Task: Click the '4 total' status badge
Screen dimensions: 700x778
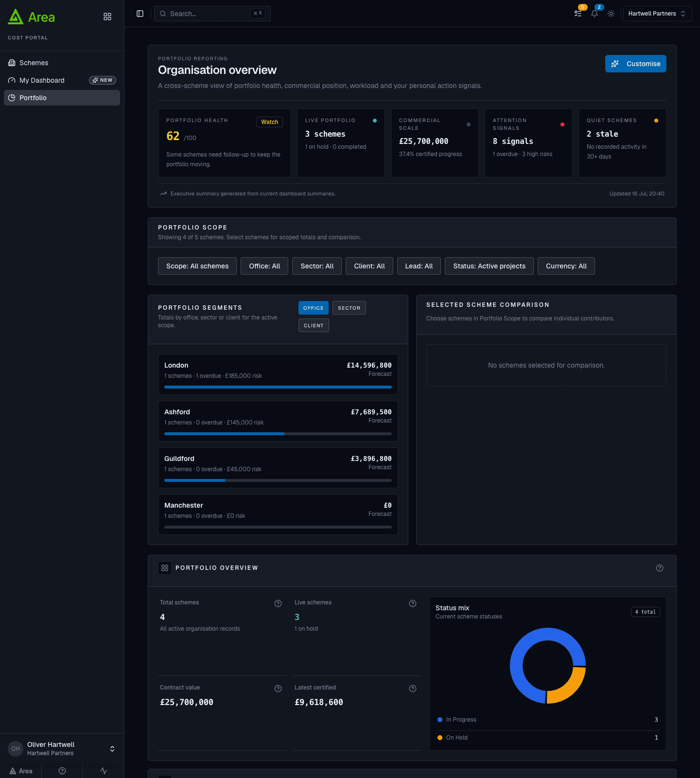Action: (x=646, y=612)
